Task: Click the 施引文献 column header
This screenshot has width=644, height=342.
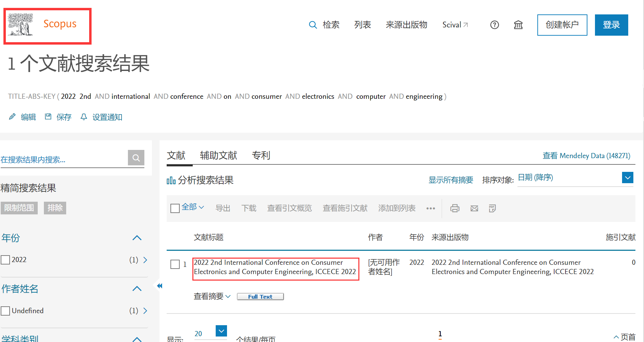Action: (x=621, y=237)
